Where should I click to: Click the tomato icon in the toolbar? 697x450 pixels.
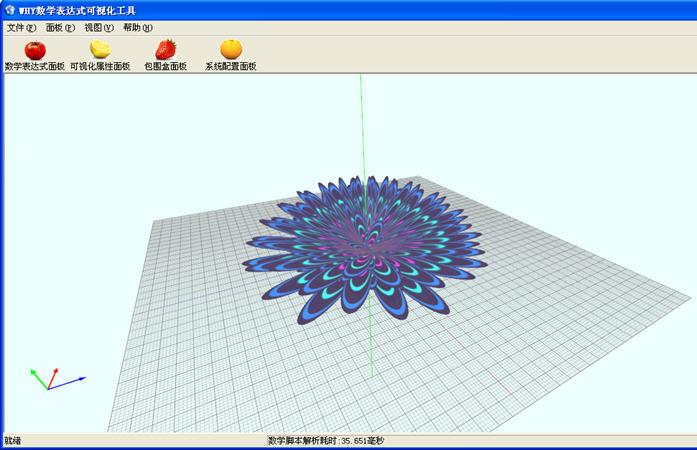click(x=34, y=49)
